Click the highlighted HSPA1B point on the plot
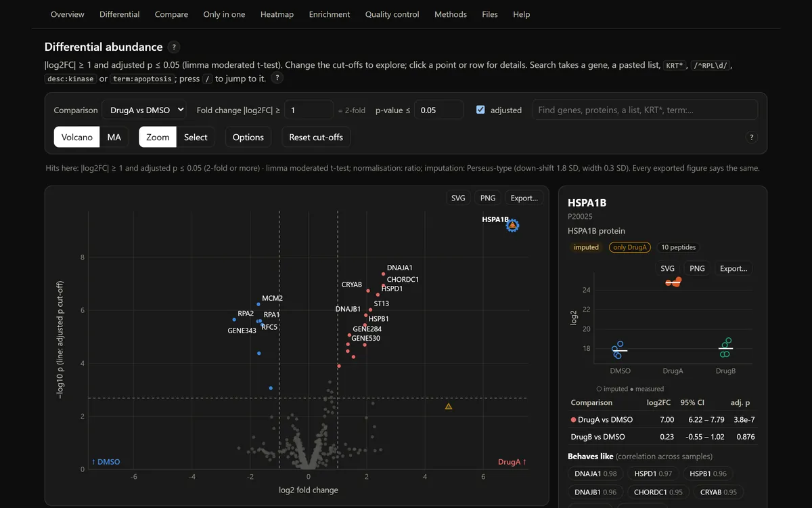Screen dimensions: 812x508 (x=512, y=226)
